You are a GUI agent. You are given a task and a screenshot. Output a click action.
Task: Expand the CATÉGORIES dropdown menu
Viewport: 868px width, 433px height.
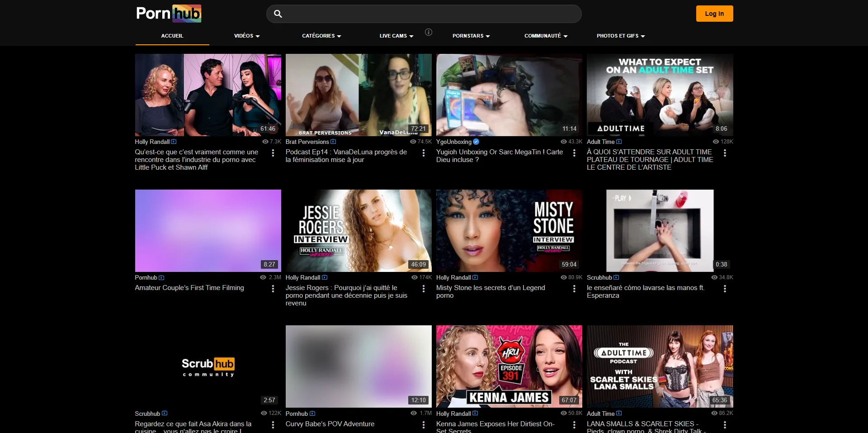tap(321, 36)
